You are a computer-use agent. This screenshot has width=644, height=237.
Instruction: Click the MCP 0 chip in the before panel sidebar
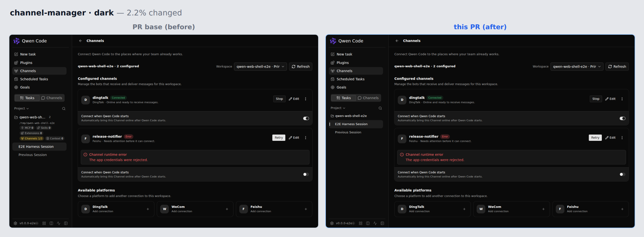pos(27,128)
